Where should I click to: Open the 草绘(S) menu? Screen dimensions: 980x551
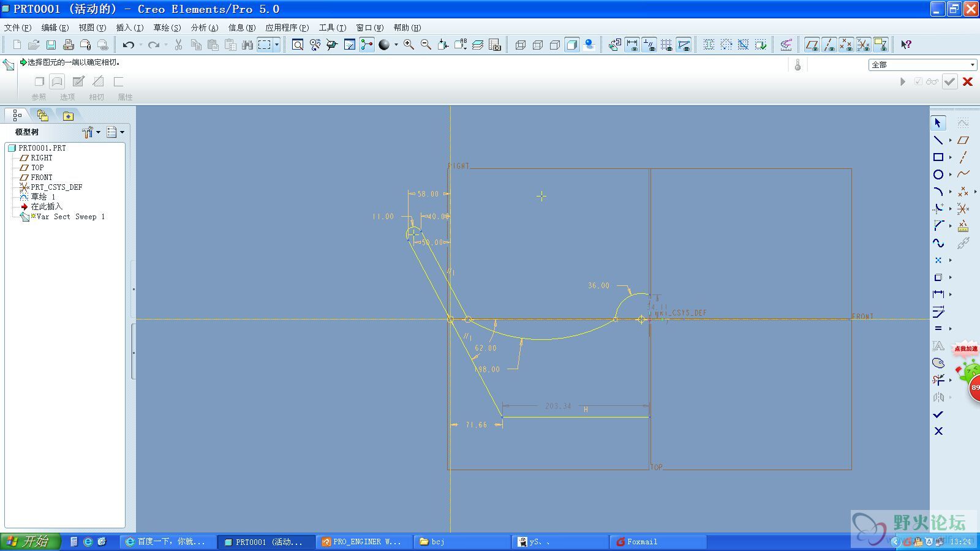point(167,28)
